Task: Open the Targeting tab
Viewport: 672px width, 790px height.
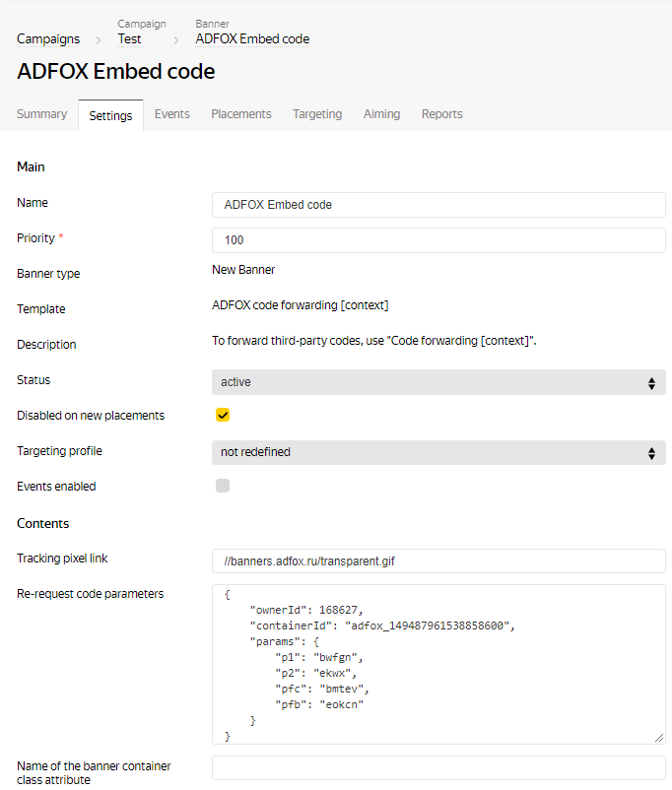Action: click(x=317, y=114)
